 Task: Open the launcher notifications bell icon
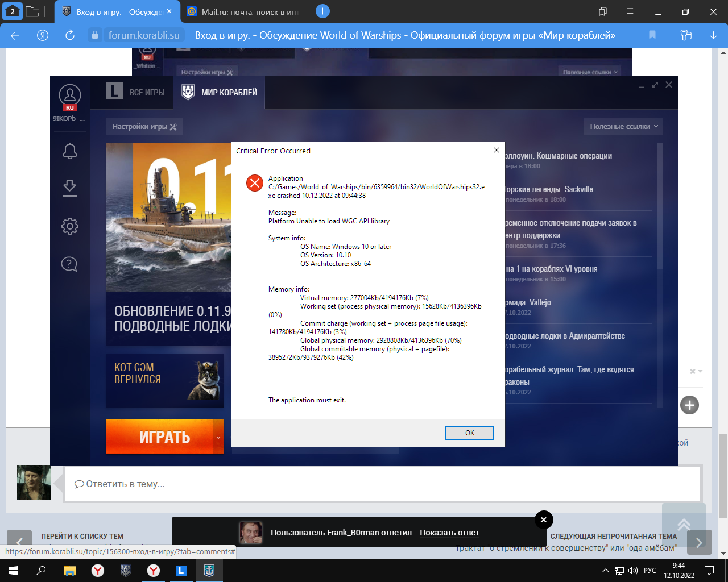click(x=69, y=151)
